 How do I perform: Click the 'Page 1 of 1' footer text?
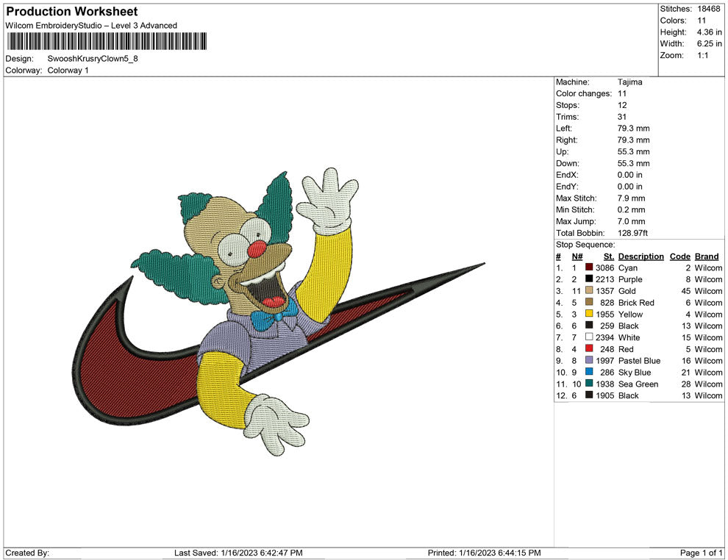pos(701,553)
